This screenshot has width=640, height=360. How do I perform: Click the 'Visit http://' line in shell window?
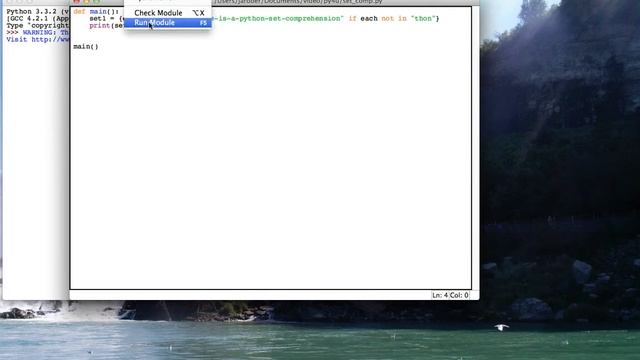point(38,40)
